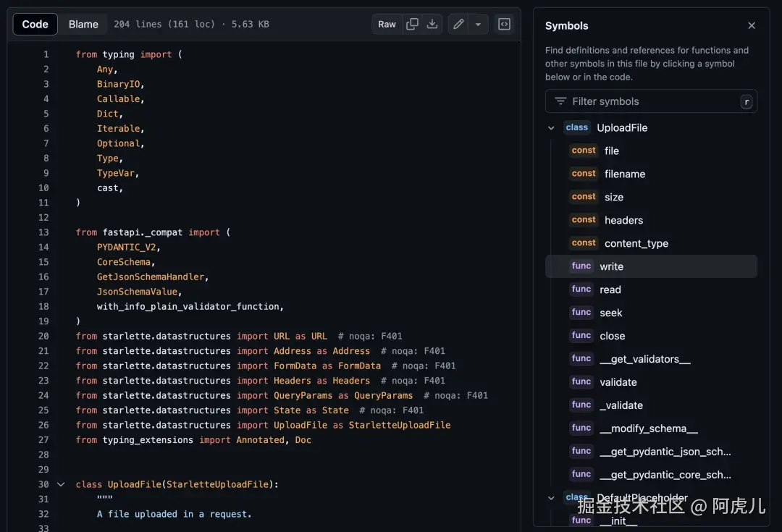Screen dimensions: 782x532
Task: Select the const filename symbol
Action: pyautogui.click(x=651, y=174)
